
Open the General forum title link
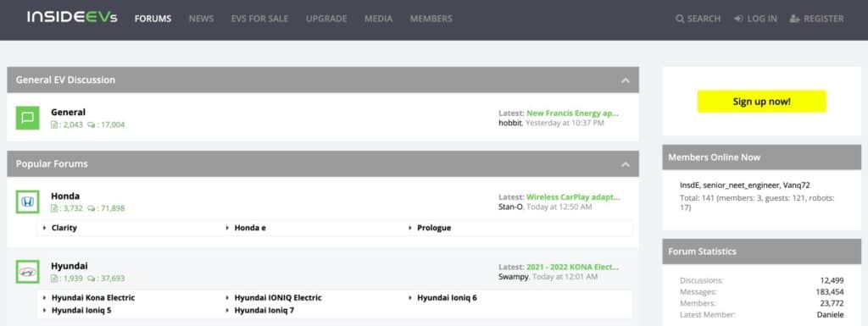68,112
